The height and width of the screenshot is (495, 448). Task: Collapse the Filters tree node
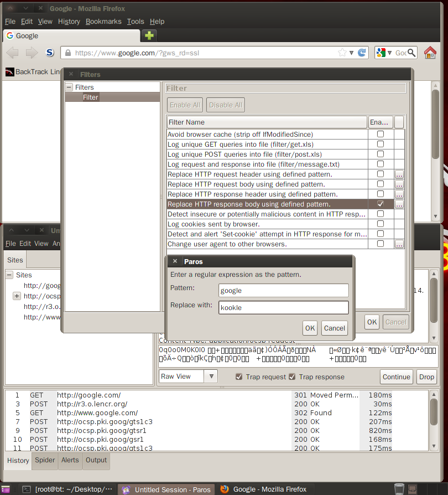[69, 87]
